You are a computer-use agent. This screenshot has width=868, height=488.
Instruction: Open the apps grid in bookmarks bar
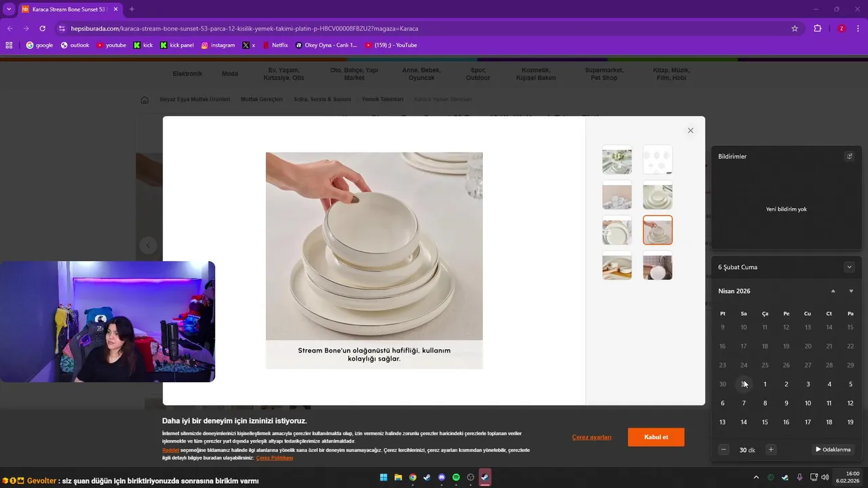[x=9, y=45]
